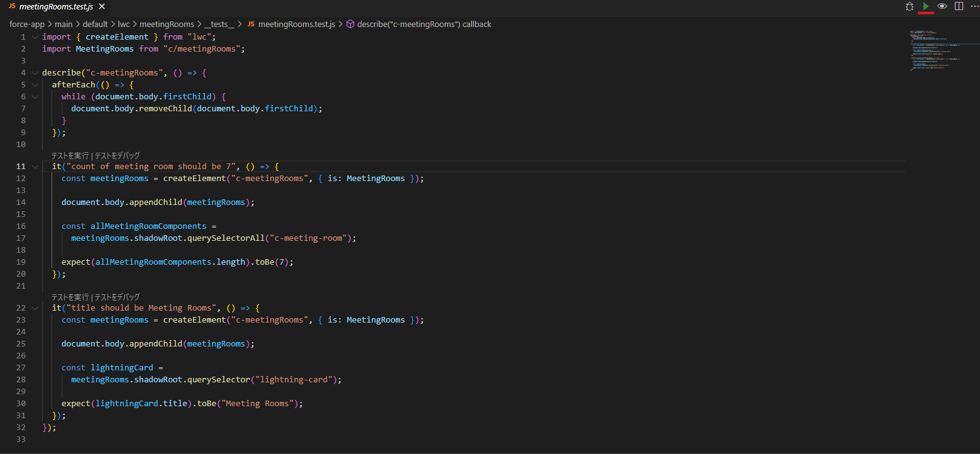980x454 pixels.
Task: Click line number 19 in the gutter
Action: (21, 262)
